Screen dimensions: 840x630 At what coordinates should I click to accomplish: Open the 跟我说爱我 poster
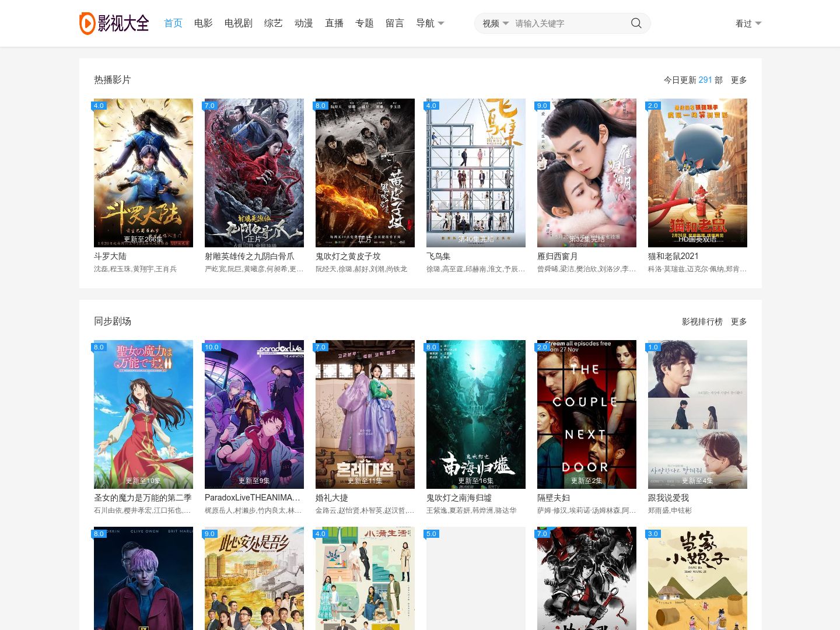pos(698,414)
